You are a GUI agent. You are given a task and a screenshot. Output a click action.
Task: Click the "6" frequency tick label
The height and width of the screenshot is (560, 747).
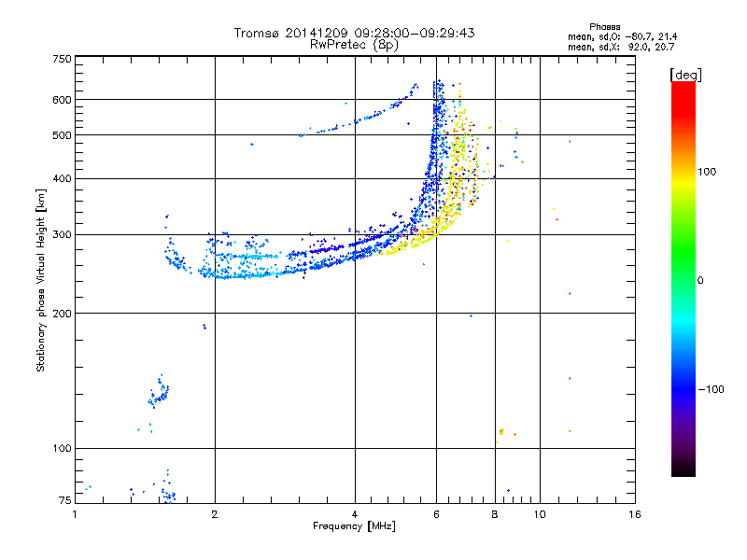[x=436, y=514]
